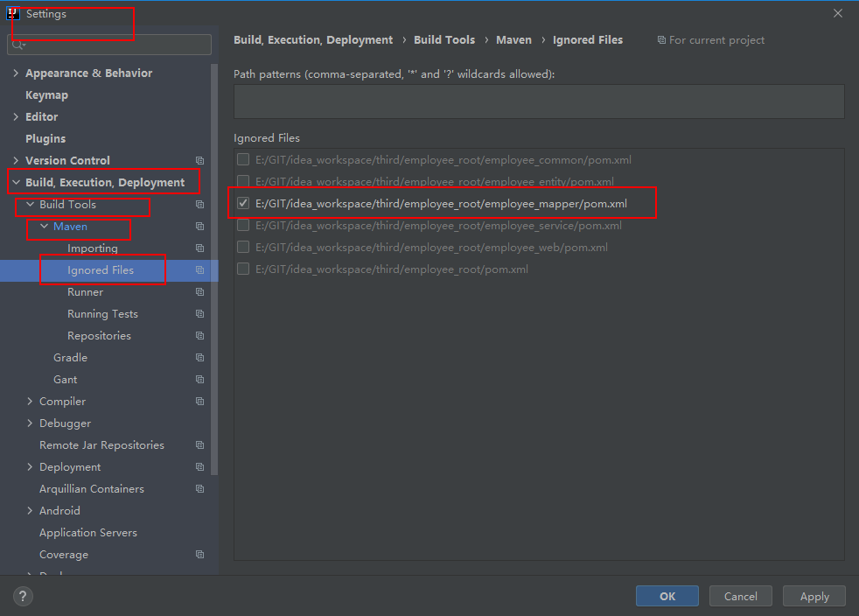Click the Cancel button
Viewport: 859px width, 616px height.
click(x=741, y=596)
